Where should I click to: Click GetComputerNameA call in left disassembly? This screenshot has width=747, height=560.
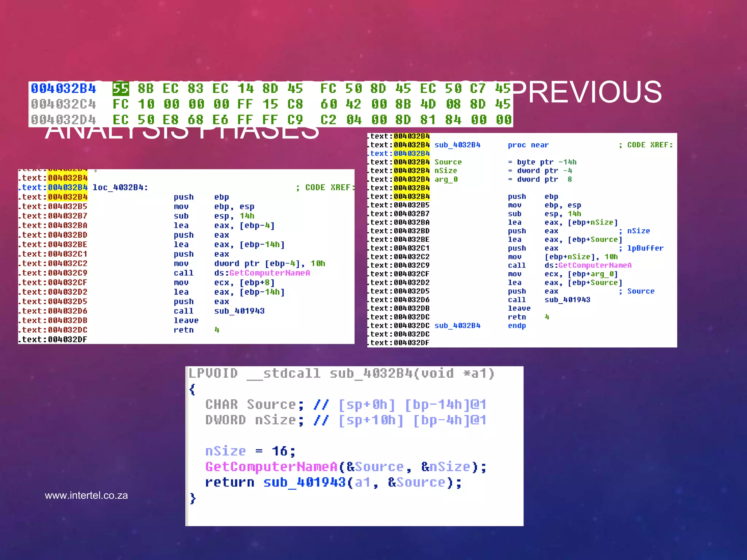coord(270,273)
